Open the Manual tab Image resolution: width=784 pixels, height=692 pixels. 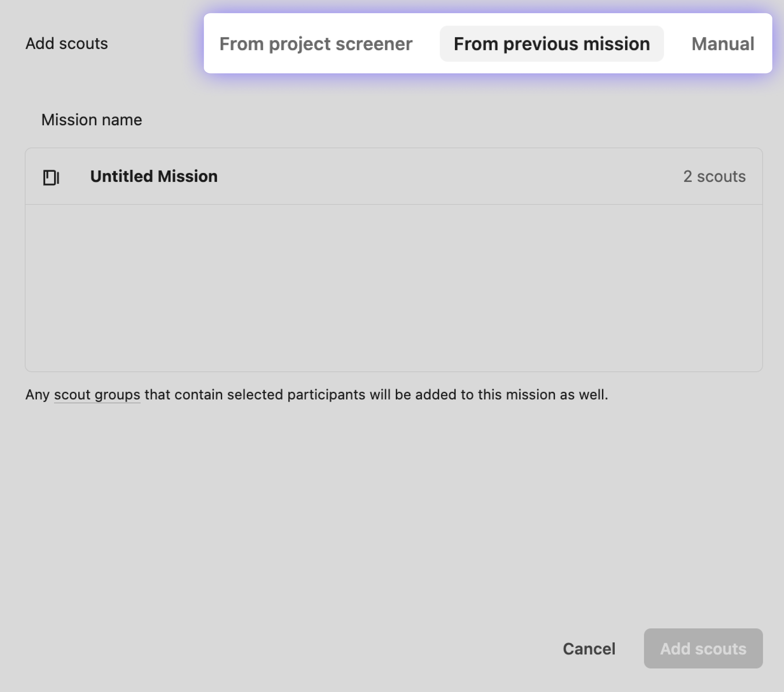(x=723, y=44)
